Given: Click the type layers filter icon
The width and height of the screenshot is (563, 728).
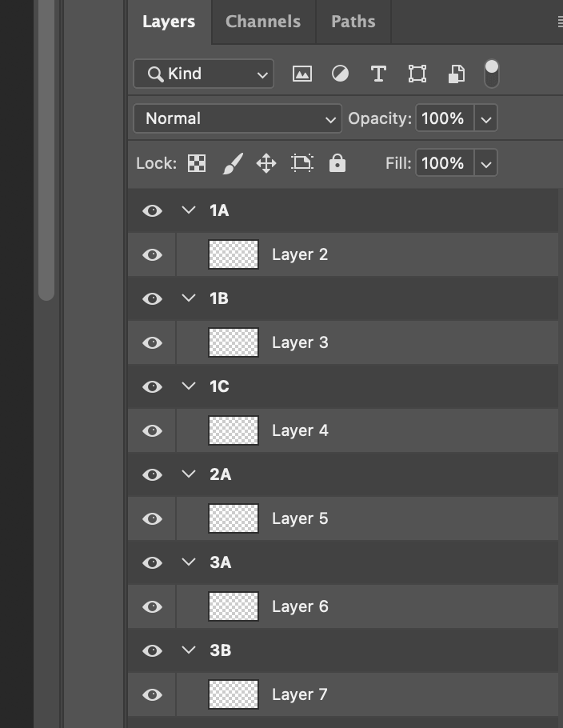Looking at the screenshot, I should pyautogui.click(x=378, y=73).
